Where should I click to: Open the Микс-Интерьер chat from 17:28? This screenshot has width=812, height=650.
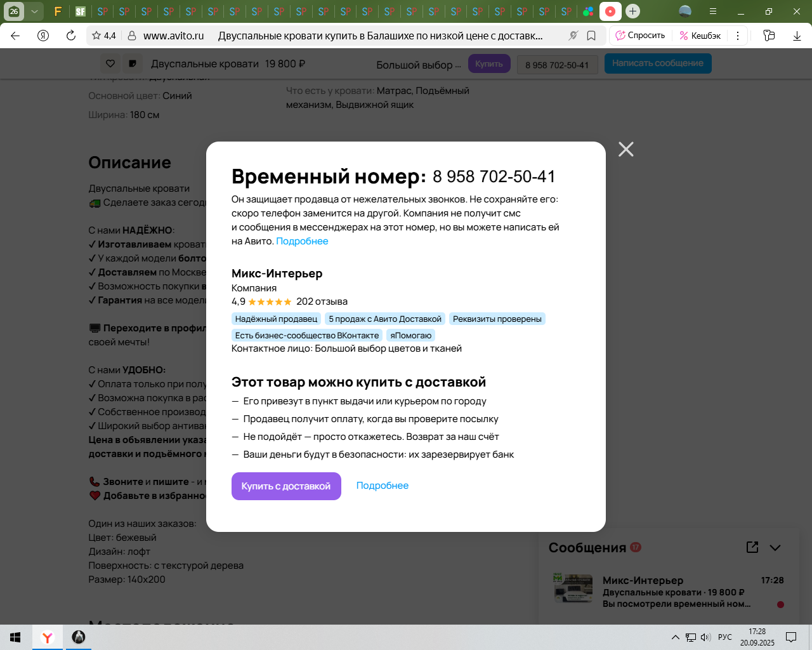click(x=669, y=592)
